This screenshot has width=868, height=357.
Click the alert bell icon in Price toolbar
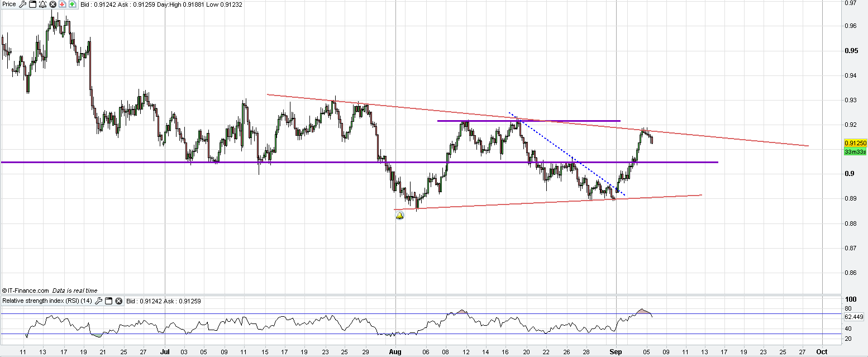point(42,4)
